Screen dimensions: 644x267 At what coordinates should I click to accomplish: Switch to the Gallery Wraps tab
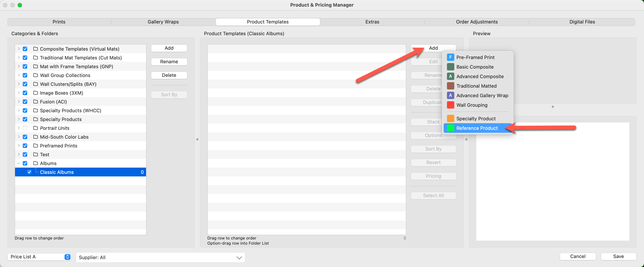click(x=163, y=22)
